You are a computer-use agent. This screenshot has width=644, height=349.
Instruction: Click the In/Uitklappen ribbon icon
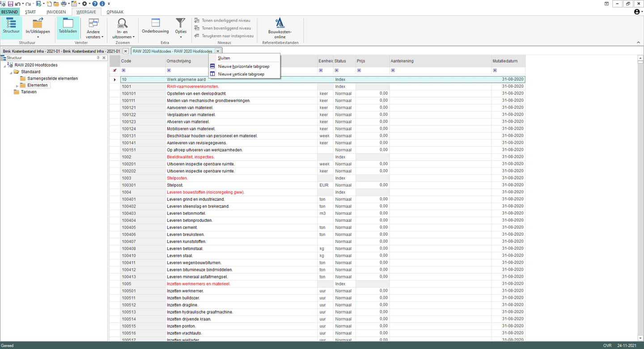(38, 23)
